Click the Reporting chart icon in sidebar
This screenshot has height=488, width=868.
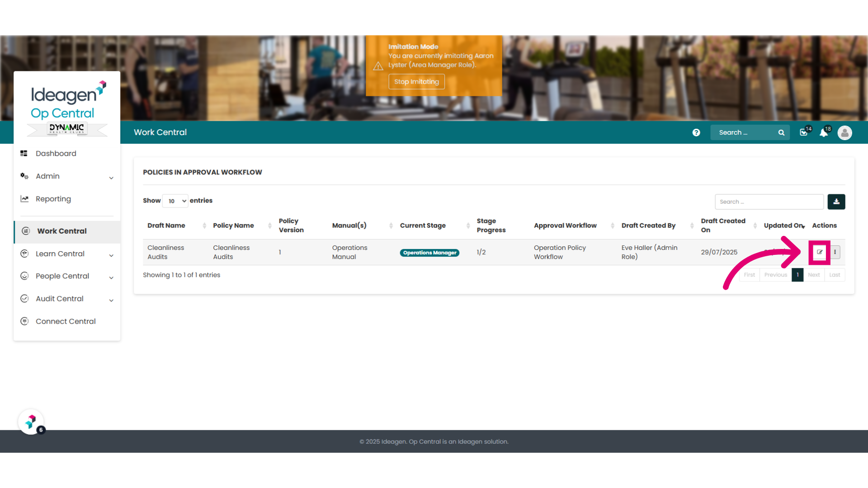pyautogui.click(x=24, y=199)
